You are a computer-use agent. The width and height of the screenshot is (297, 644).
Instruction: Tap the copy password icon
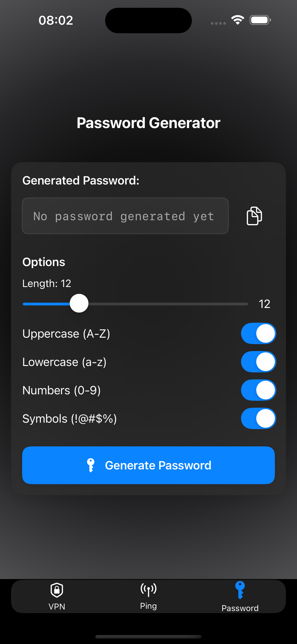point(254,216)
